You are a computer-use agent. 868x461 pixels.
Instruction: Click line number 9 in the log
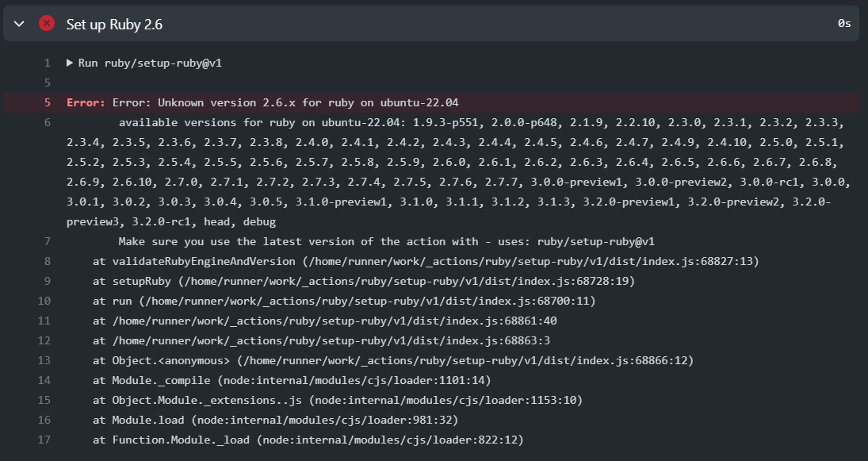pos(47,282)
